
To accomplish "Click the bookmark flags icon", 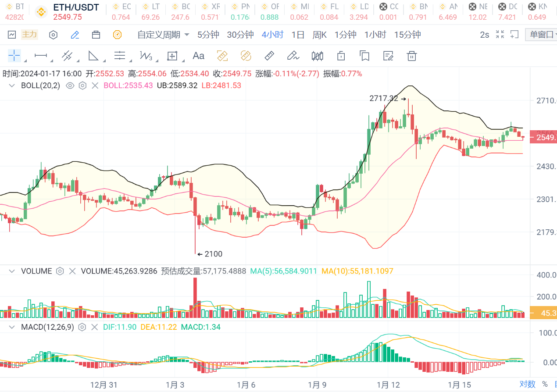I will [364, 55].
